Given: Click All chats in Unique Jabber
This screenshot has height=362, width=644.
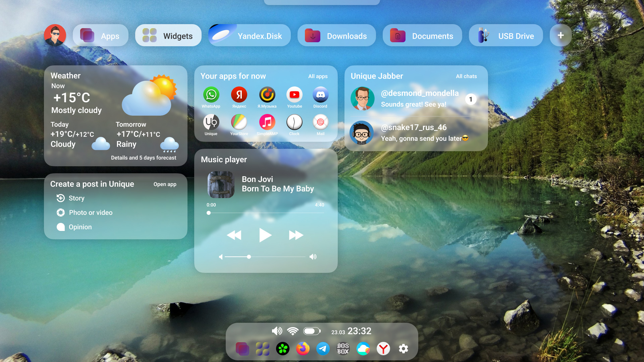Looking at the screenshot, I should [466, 76].
